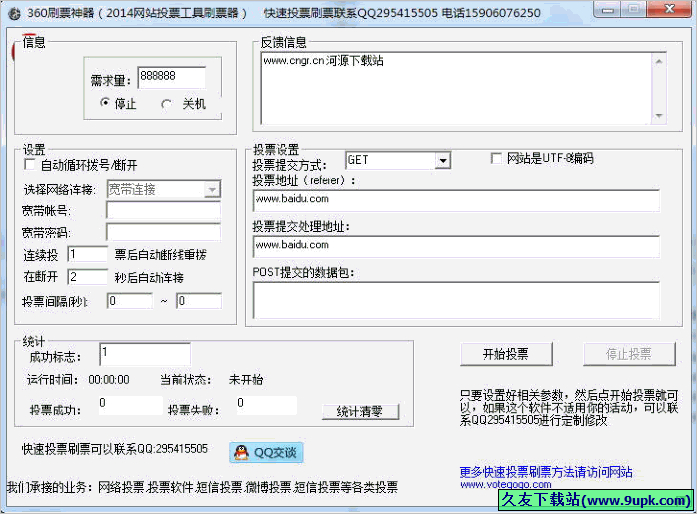Click the 投票间隔 minimum field
697x514 pixels.
click(x=130, y=301)
